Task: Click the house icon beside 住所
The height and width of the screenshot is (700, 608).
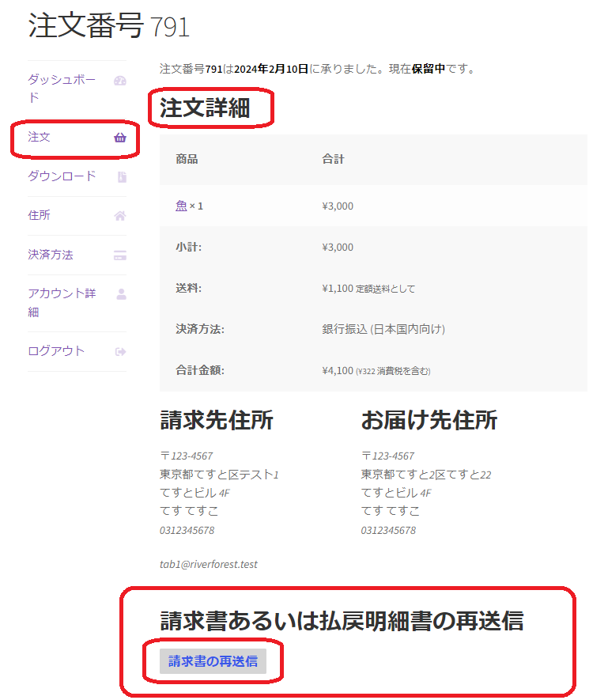Action: coord(120,216)
